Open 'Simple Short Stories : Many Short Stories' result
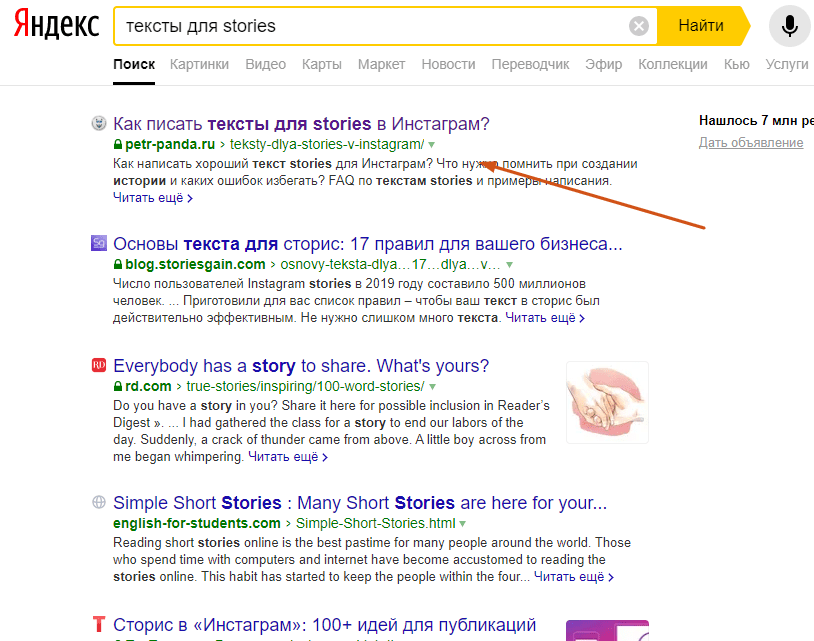814x641 pixels. [360, 503]
